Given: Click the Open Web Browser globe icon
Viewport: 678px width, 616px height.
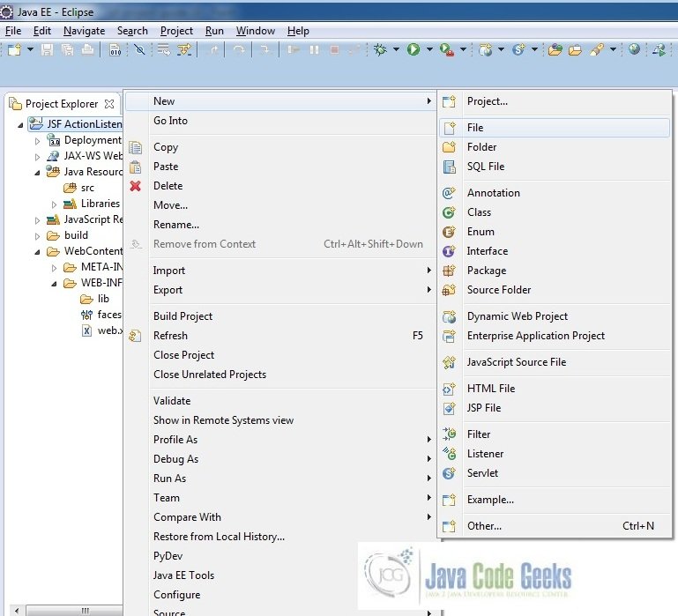Looking at the screenshot, I should click(634, 49).
